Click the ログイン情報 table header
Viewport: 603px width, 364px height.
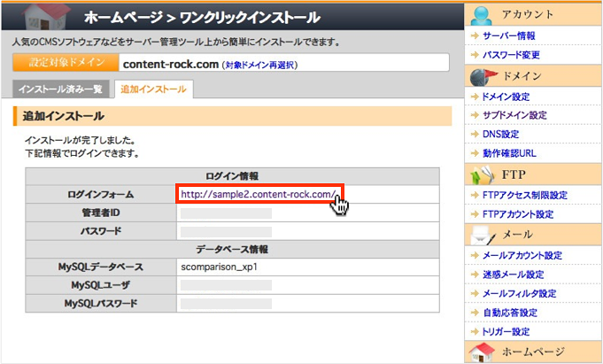[x=232, y=176]
